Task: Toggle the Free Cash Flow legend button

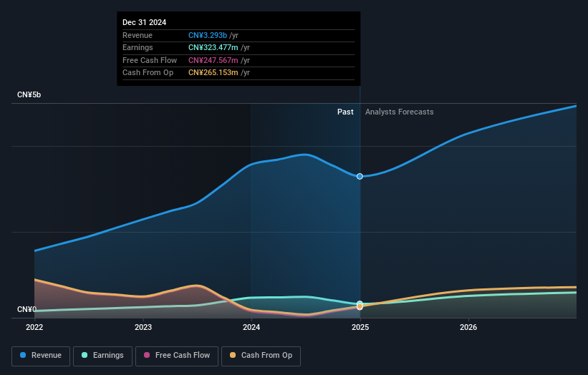Action: tap(177, 356)
